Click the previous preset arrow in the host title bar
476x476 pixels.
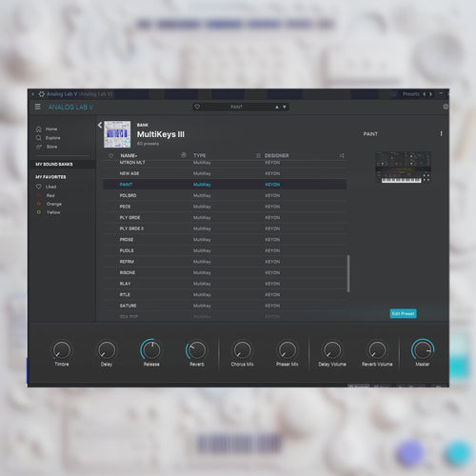tap(424, 94)
